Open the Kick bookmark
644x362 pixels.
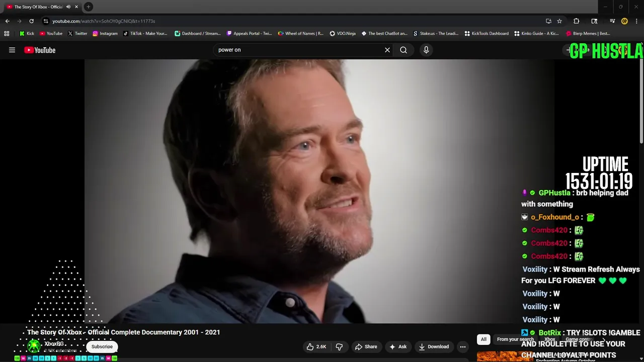[x=27, y=34]
